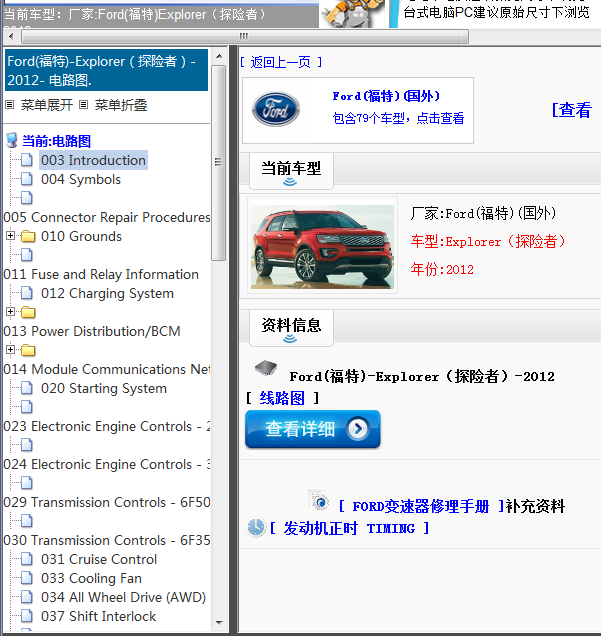Screen dimensions: 601x636
Task: Click the tree scrollbar down arrow
Action: [x=219, y=623]
